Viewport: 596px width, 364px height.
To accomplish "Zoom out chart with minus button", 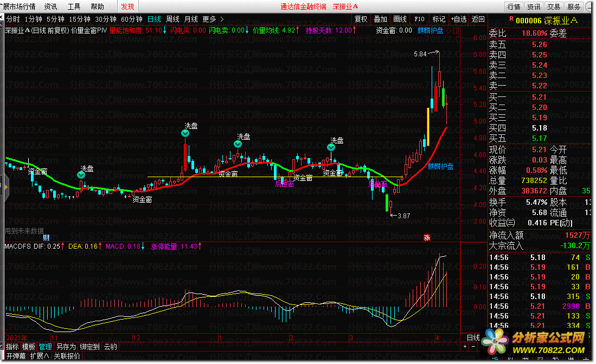I will coord(473,346).
